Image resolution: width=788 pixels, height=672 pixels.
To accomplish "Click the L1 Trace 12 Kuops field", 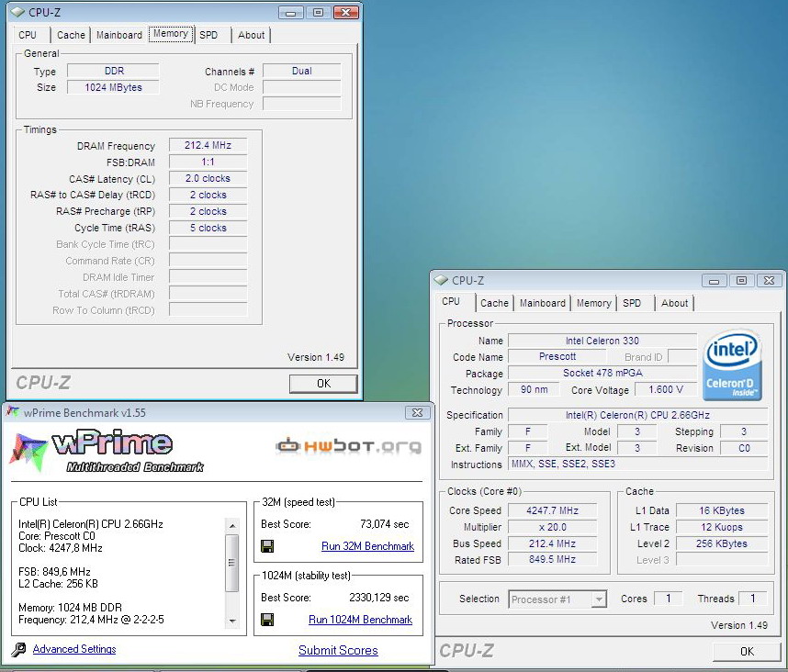I will 722,527.
